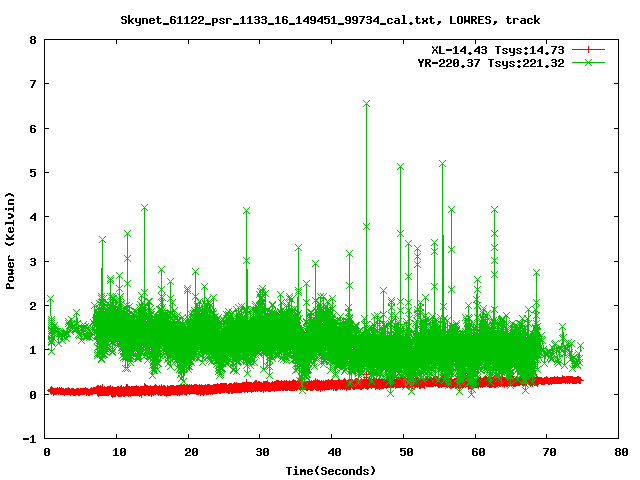Click the tallest green peak near 45 seconds
Viewport: 640px width, 480px height.
click(367, 103)
